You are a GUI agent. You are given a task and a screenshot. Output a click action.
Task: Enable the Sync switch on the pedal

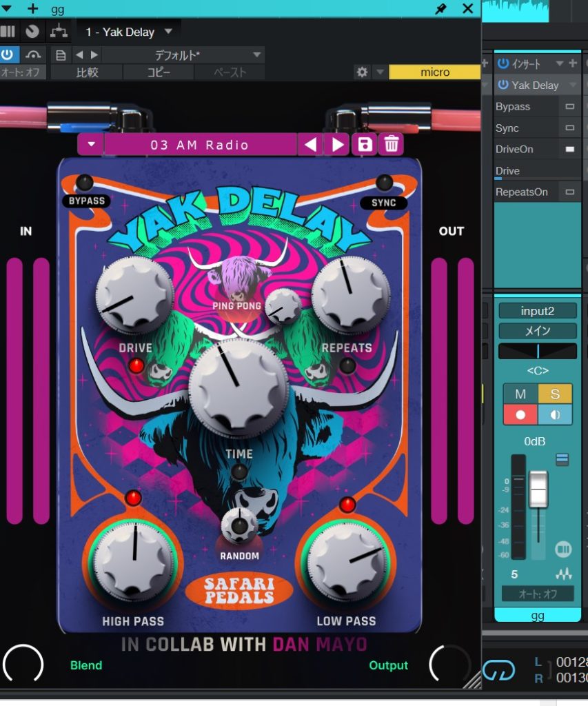(384, 183)
